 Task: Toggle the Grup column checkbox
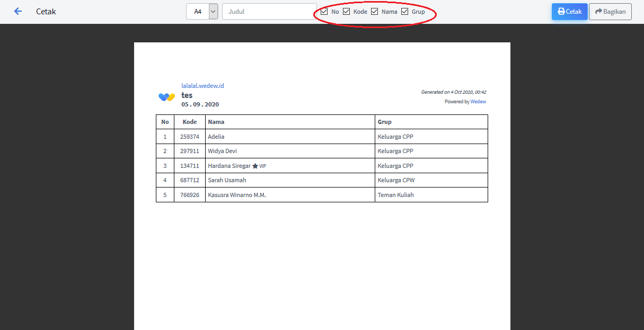click(x=405, y=11)
